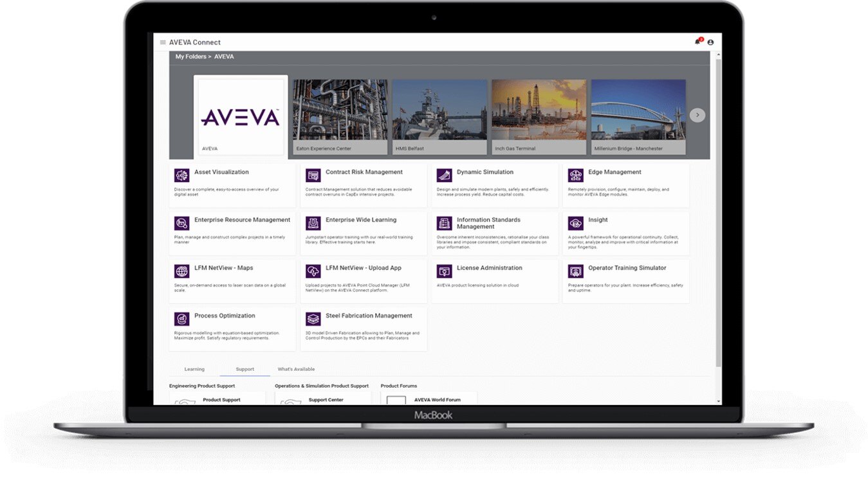
Task: Select the Inch Gas Terminal thumbnail
Action: [x=539, y=117]
